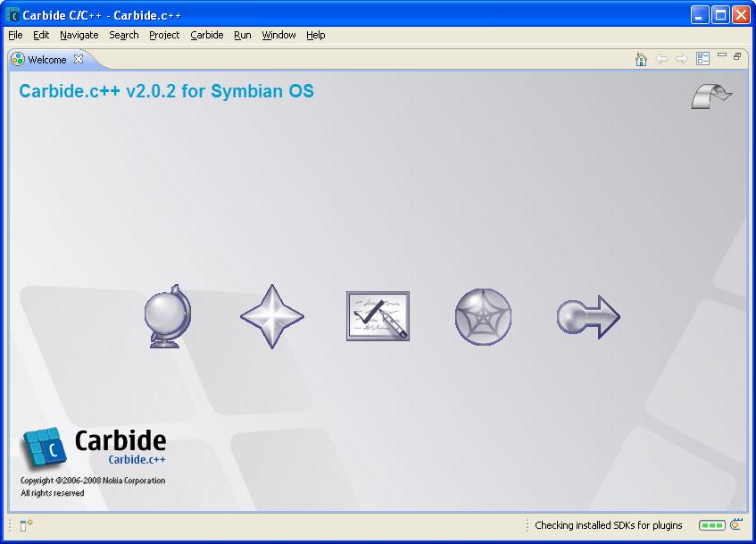
Task: Click the Home icon in Welcome toolbar
Action: (641, 59)
